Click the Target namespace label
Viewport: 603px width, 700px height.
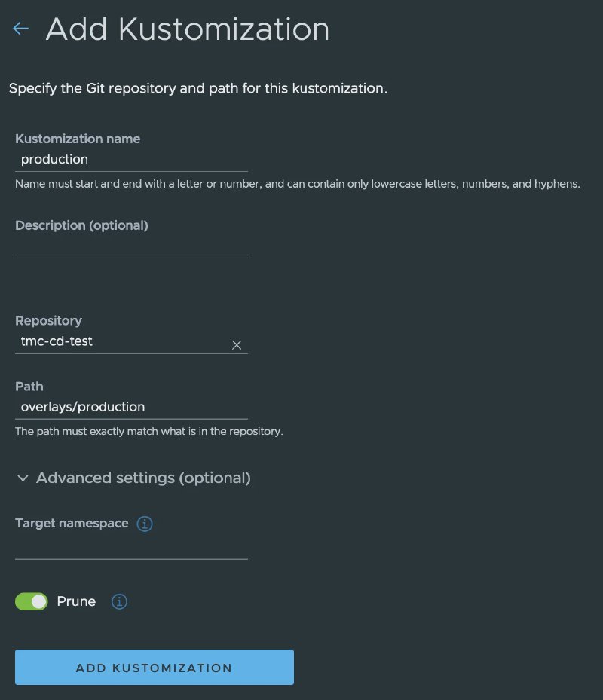click(72, 523)
